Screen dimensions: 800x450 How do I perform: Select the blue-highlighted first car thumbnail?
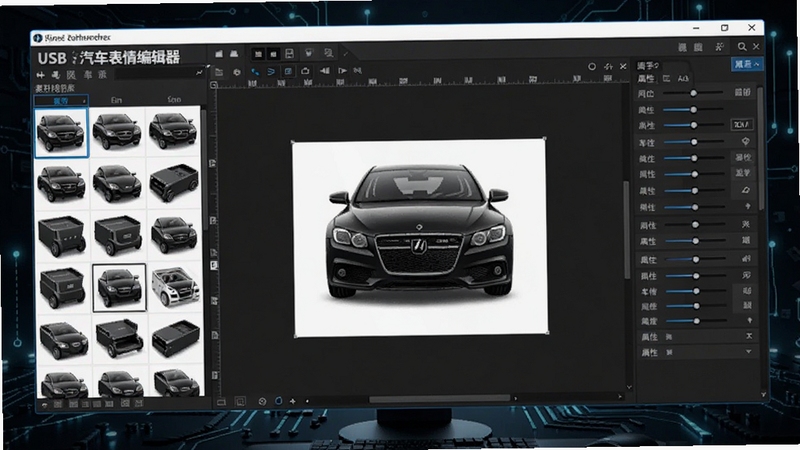tap(61, 132)
